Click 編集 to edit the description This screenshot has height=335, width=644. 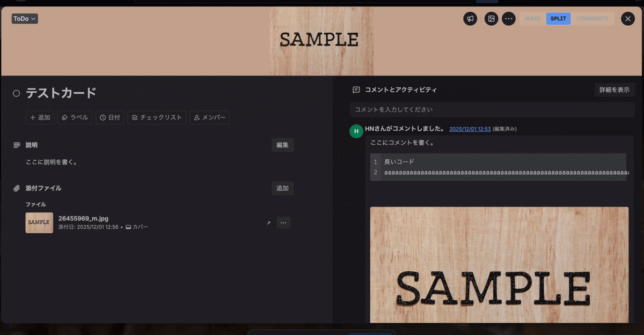(282, 145)
